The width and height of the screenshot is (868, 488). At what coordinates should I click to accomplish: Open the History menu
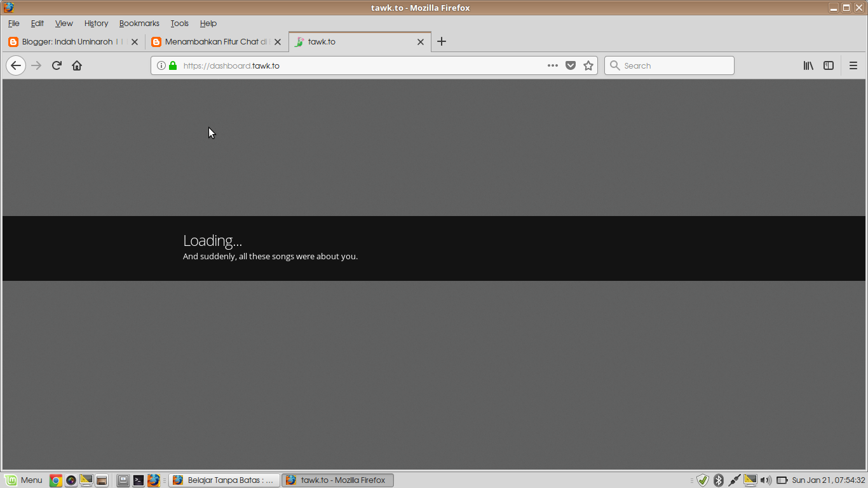[x=97, y=24]
